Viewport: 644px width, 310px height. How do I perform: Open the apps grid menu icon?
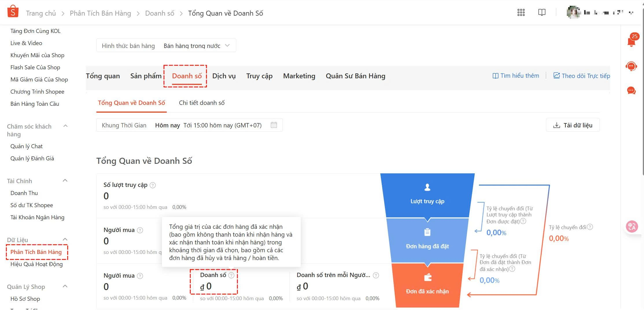click(x=521, y=12)
